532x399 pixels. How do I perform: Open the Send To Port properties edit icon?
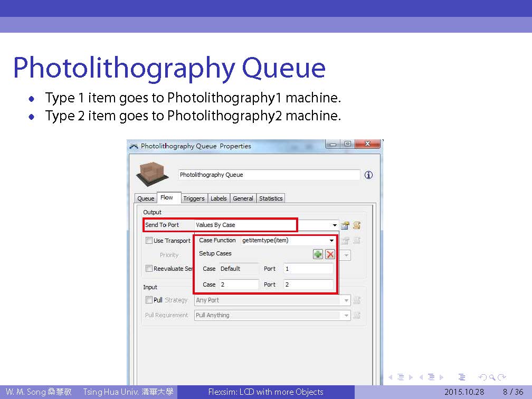pos(345,225)
